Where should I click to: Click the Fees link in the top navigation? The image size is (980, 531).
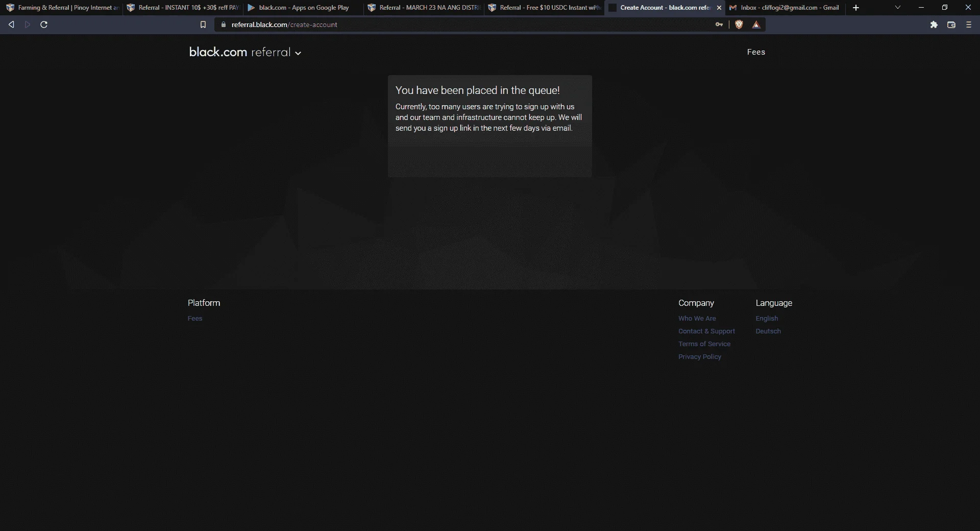[756, 52]
